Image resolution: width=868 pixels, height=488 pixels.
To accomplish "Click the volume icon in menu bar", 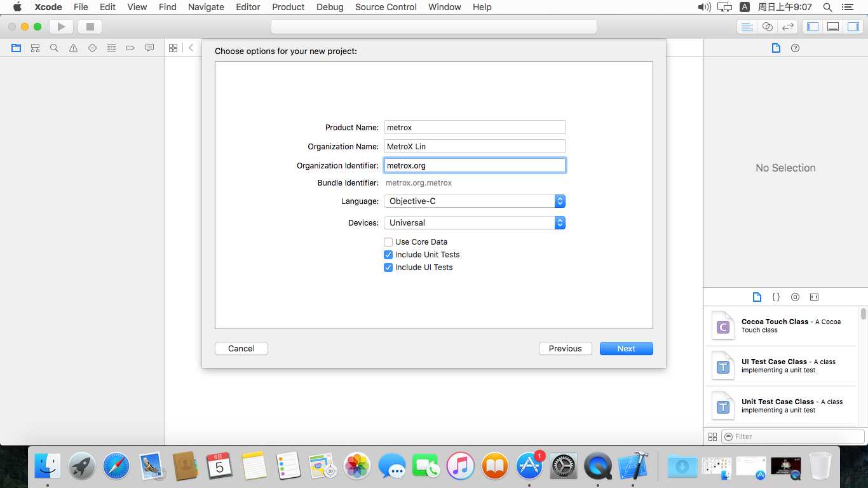I will click(704, 7).
